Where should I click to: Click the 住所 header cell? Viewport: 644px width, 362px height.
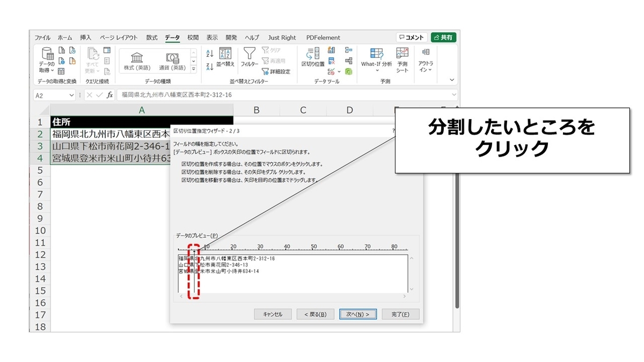tap(142, 122)
